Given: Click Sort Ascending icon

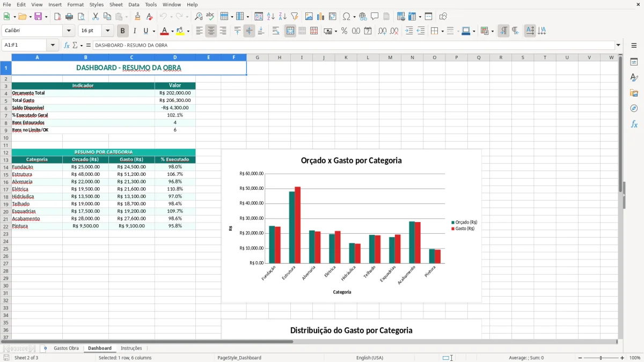Looking at the screenshot, I should (271, 17).
